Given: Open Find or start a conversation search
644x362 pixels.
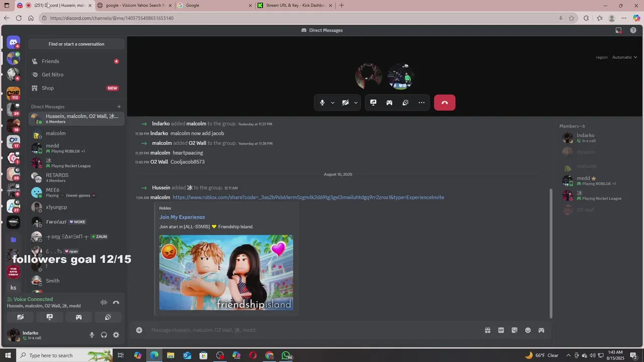Looking at the screenshot, I should [x=76, y=44].
